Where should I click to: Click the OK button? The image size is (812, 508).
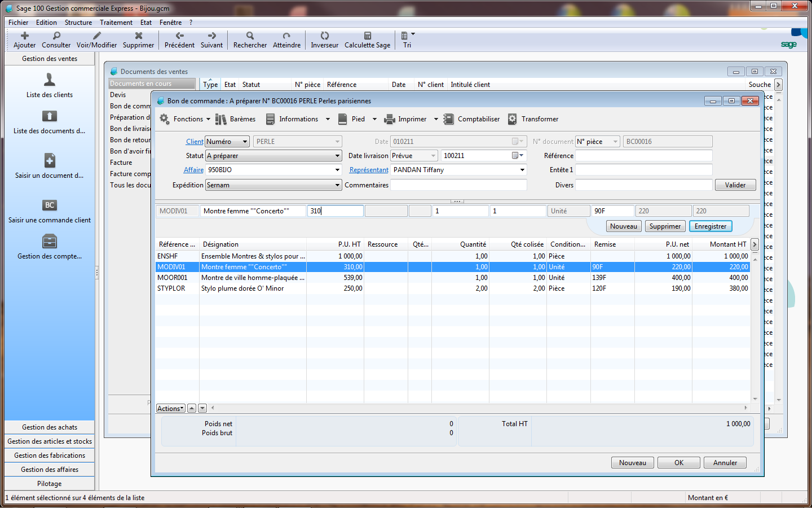click(679, 463)
